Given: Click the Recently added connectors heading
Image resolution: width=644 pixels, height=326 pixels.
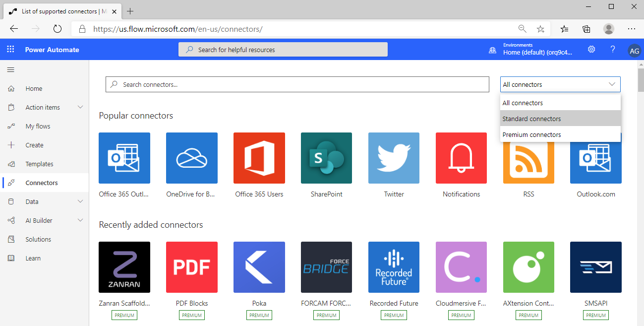Looking at the screenshot, I should click(151, 225).
